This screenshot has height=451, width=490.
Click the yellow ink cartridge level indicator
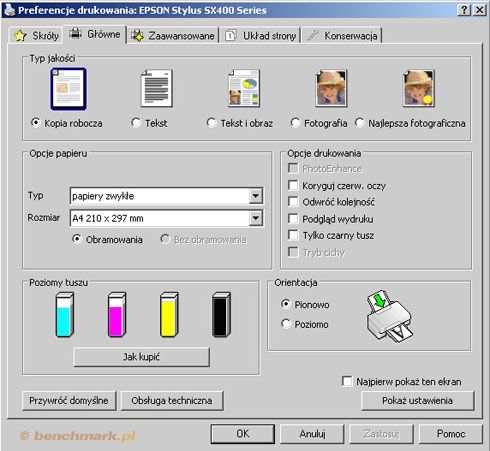169,315
